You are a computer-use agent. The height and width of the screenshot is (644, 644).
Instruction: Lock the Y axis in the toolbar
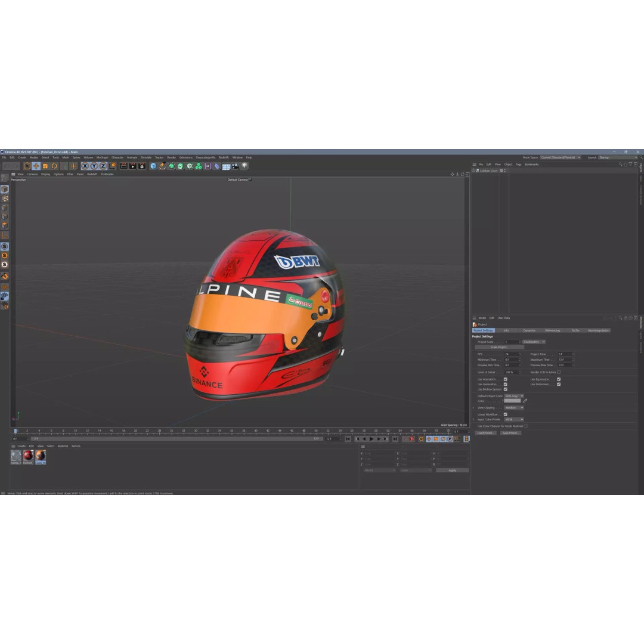(x=95, y=166)
